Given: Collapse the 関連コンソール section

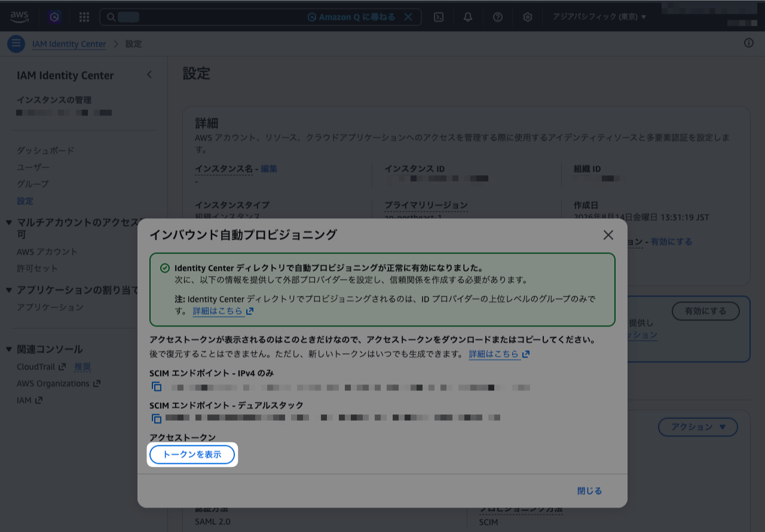Looking at the screenshot, I should (9, 349).
